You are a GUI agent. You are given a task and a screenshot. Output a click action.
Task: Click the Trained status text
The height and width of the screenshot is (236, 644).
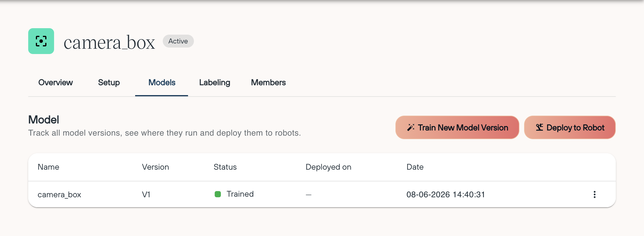(240, 194)
